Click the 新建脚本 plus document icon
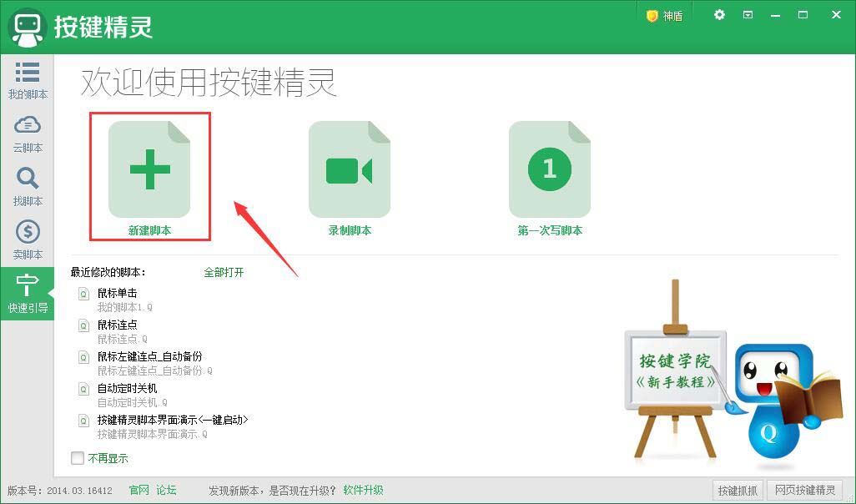This screenshot has width=856, height=504. pos(149,169)
